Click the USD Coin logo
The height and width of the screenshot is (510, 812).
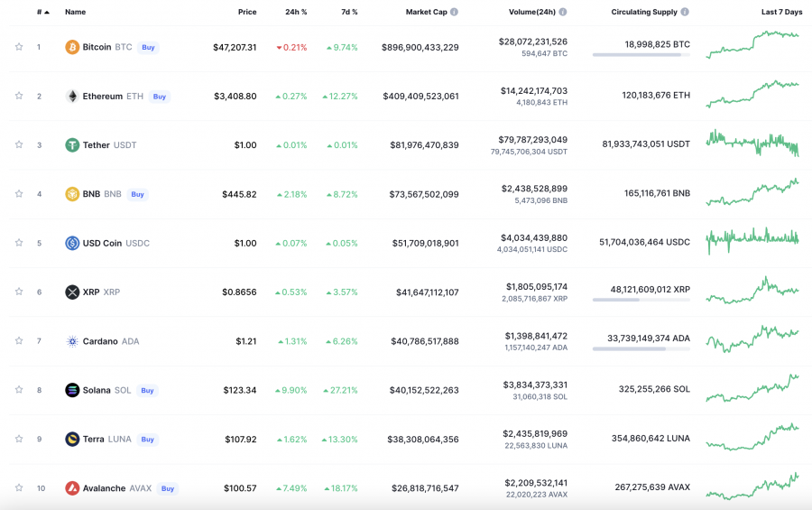[72, 243]
